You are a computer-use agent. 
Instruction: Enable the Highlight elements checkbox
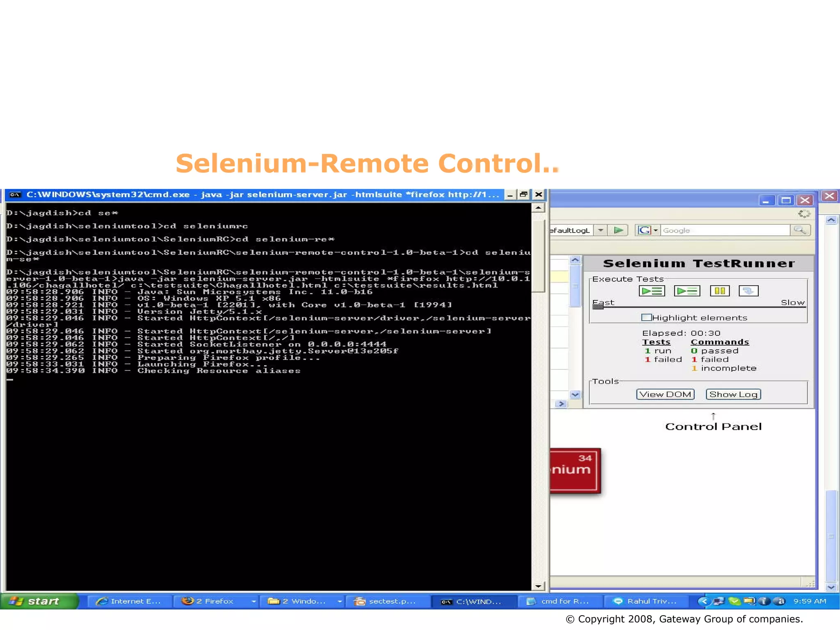(x=646, y=317)
